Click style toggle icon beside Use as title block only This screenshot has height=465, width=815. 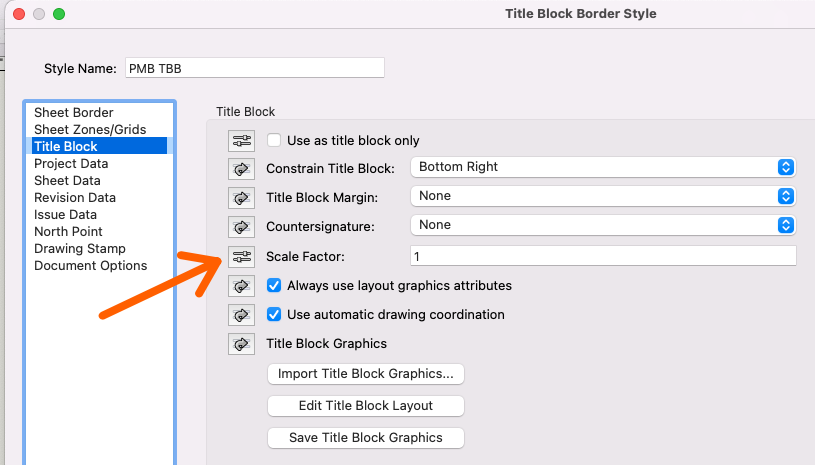pyautogui.click(x=241, y=141)
